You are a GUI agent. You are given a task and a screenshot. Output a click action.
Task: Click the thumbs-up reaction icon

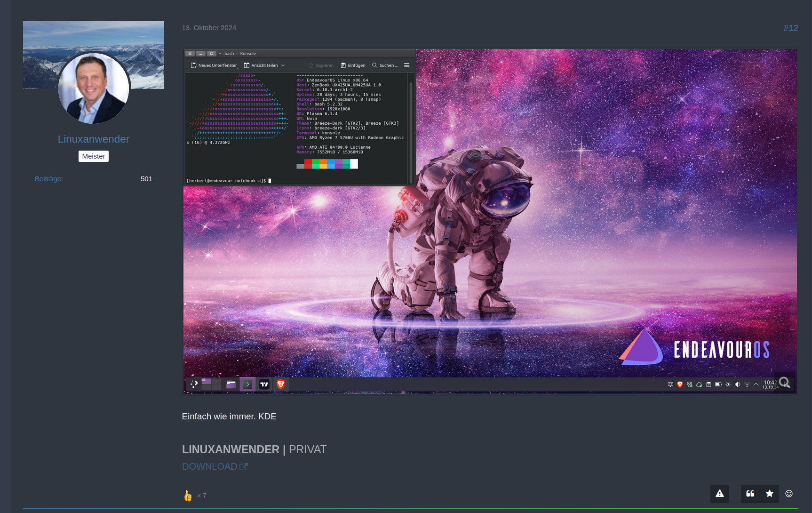point(188,496)
